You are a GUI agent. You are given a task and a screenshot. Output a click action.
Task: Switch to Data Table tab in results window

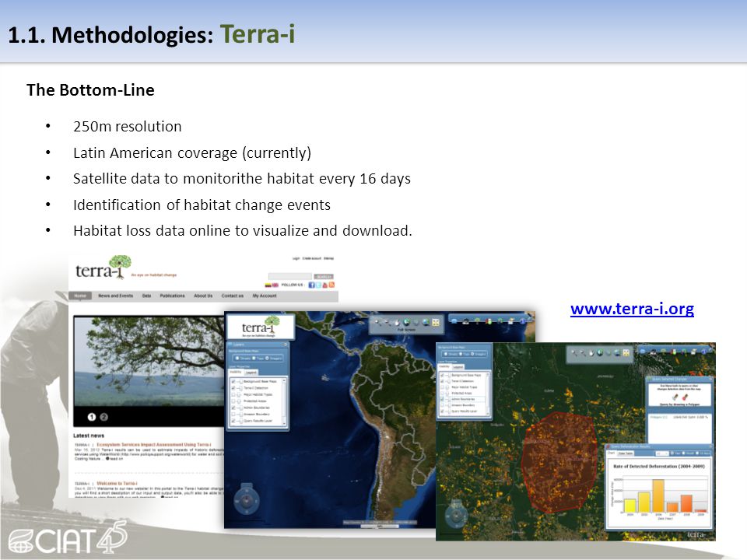[x=626, y=453]
